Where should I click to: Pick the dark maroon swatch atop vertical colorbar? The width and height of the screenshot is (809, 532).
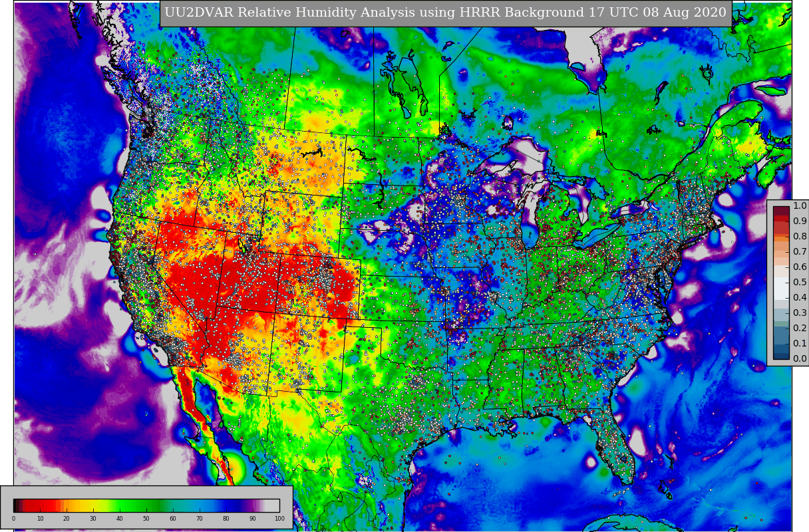click(x=781, y=211)
